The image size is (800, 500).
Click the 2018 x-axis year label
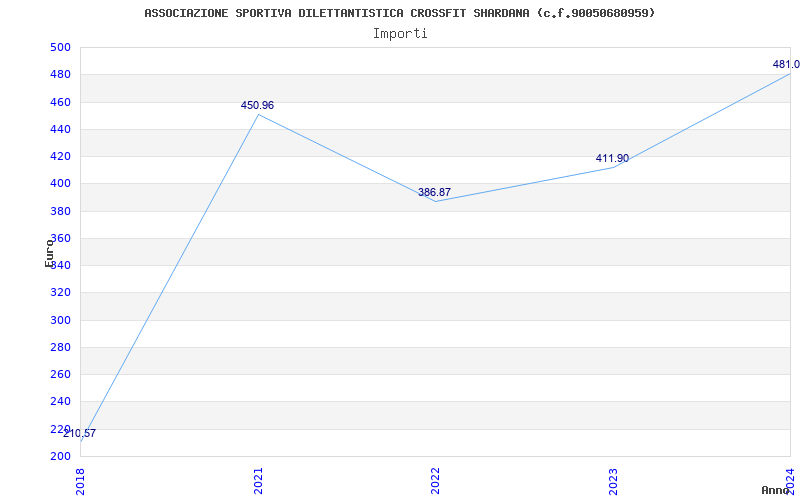pyautogui.click(x=81, y=481)
